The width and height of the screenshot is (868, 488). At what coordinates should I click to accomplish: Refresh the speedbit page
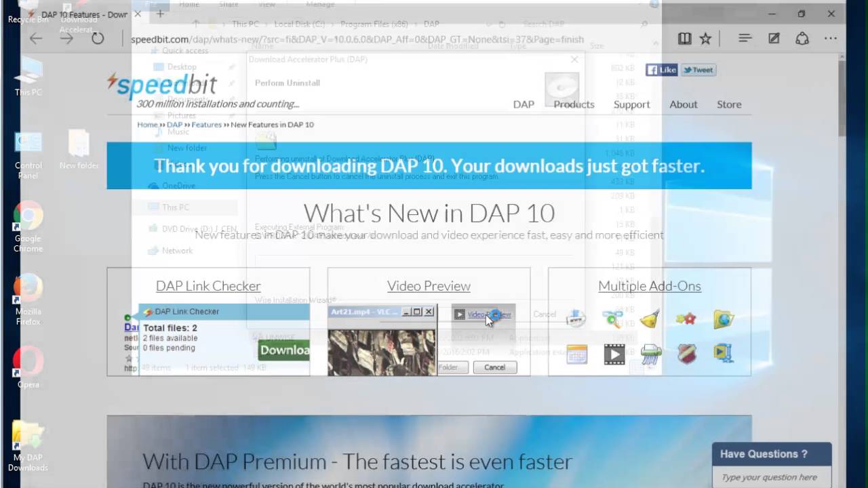click(x=98, y=39)
